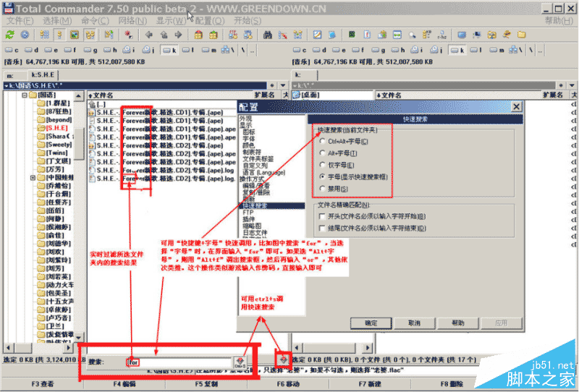579x392 pixels.
Task: Click 取消 button in 配置 dialog
Action: click(x=414, y=323)
